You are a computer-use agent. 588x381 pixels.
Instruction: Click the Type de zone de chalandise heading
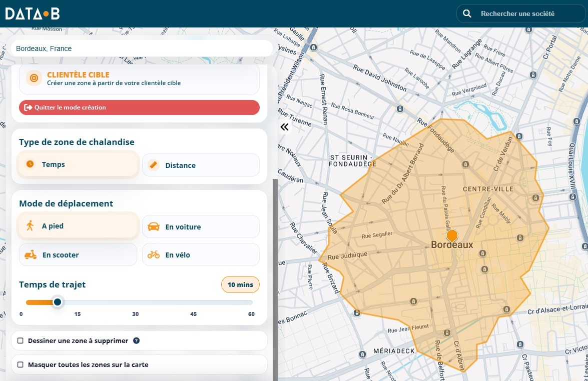(x=77, y=142)
